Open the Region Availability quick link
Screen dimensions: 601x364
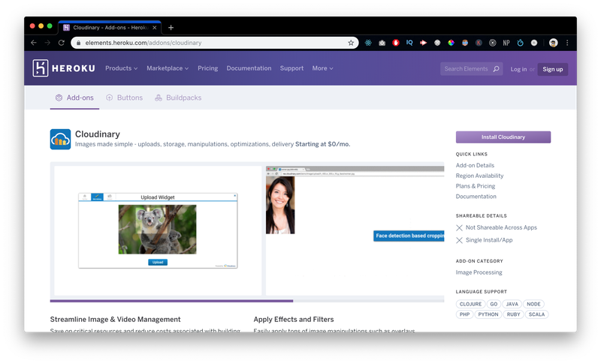point(479,176)
